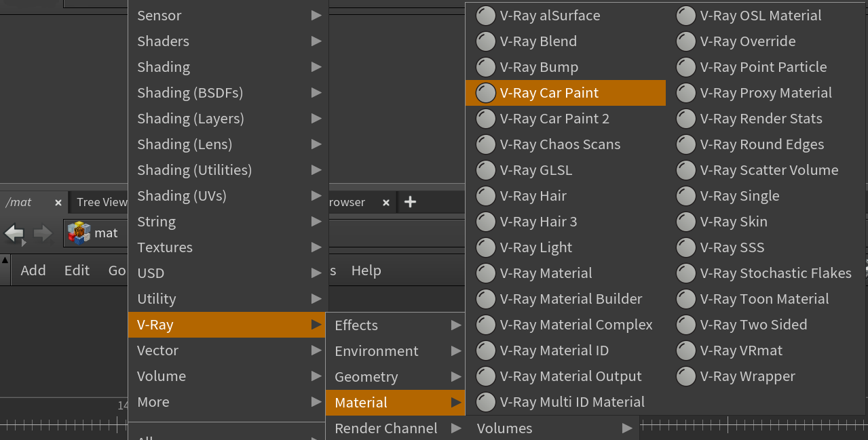Open the V-Ray Environment submenu
Screen dimensions: 868x440
[396, 351]
